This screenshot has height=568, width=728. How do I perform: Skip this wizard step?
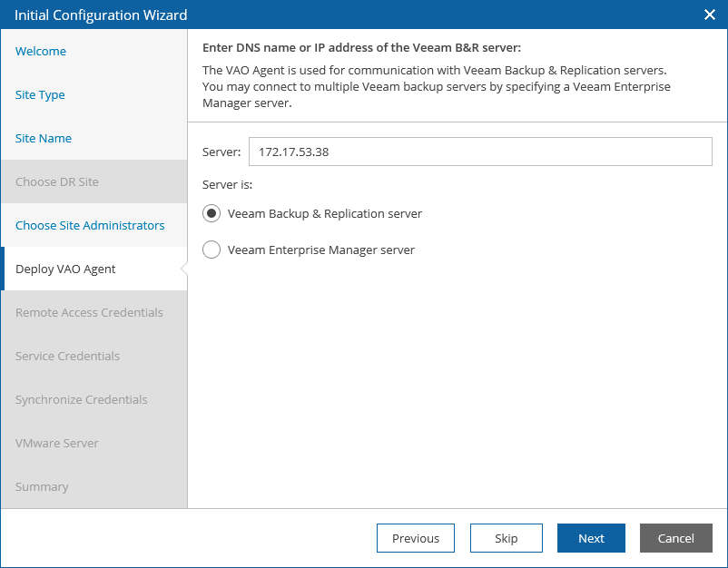[507, 538]
